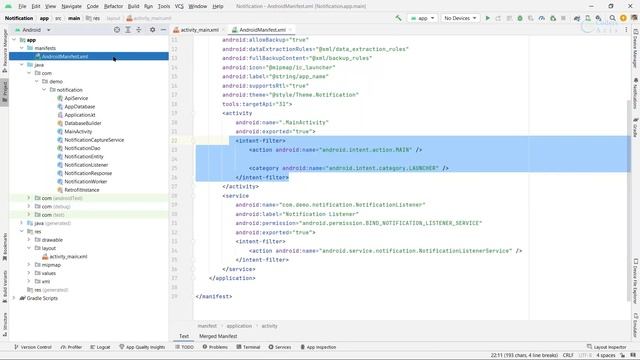Collapse the res folder
The image size is (640, 360).
pos(22,231)
